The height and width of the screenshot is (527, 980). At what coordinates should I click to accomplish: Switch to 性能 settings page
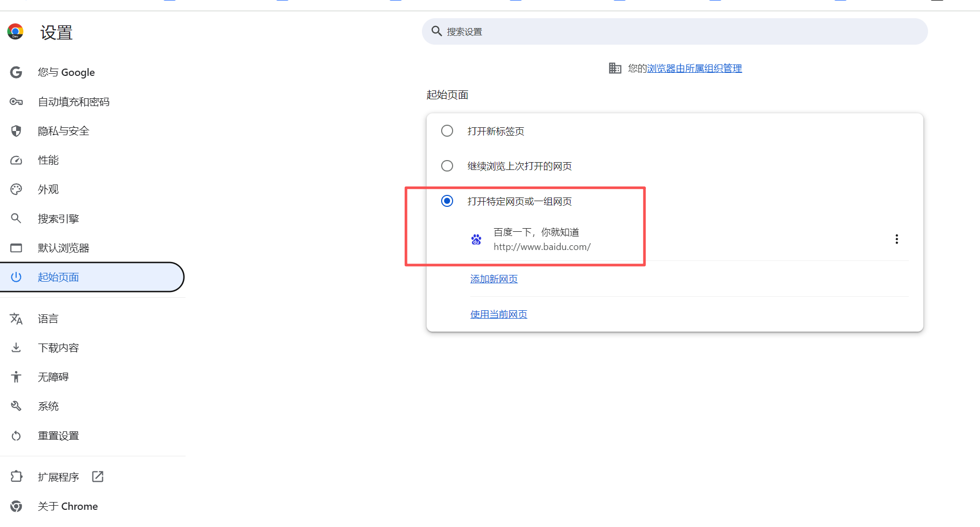tap(92, 160)
